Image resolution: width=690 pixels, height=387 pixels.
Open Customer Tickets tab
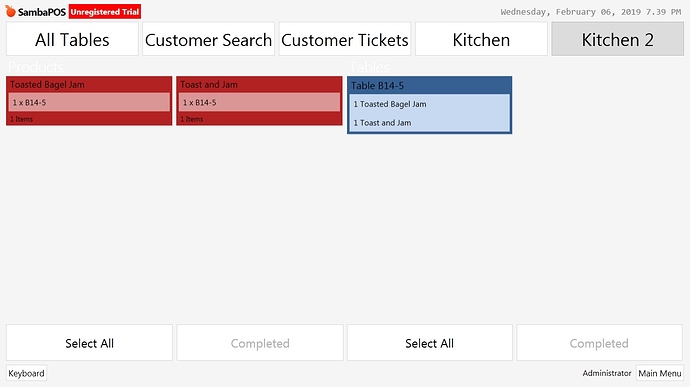click(345, 39)
